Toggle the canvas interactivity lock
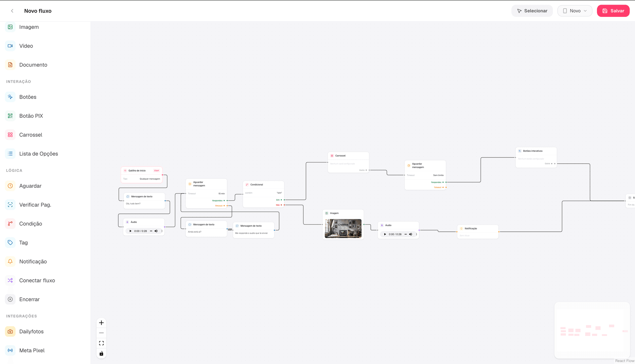Viewport: 635px width, 364px height. coord(102,353)
